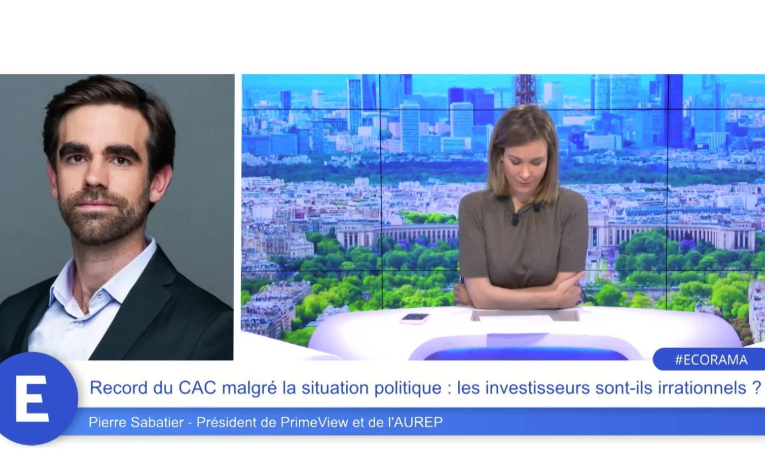Click the lapel microphone on presenter's top
Viewport: 765px width, 456px height.
click(515, 218)
